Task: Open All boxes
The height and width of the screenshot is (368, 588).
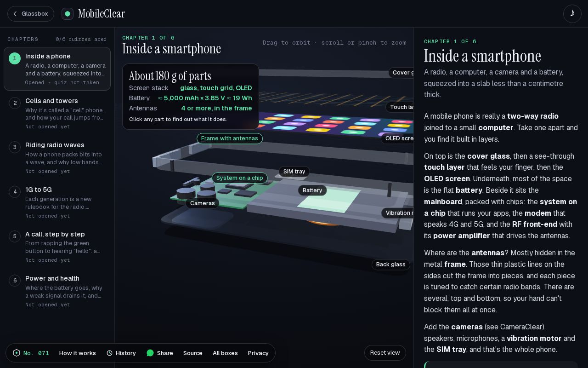Action: click(x=225, y=353)
